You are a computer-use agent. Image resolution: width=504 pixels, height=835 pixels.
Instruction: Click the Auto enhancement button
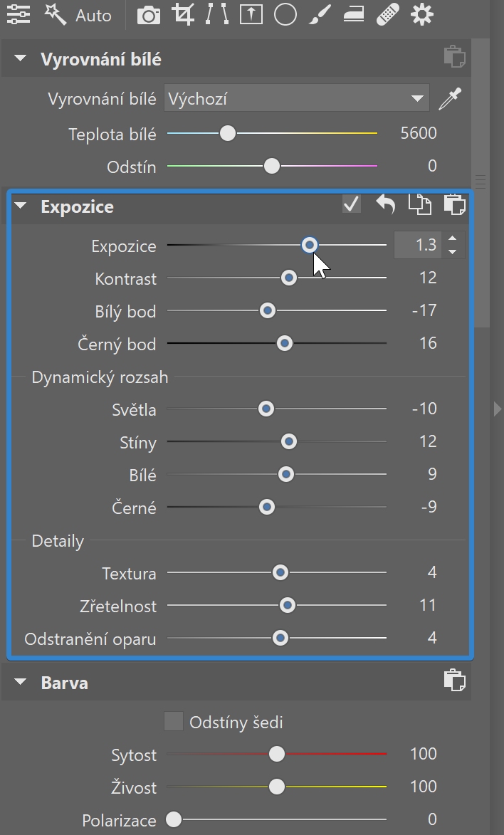(x=78, y=15)
